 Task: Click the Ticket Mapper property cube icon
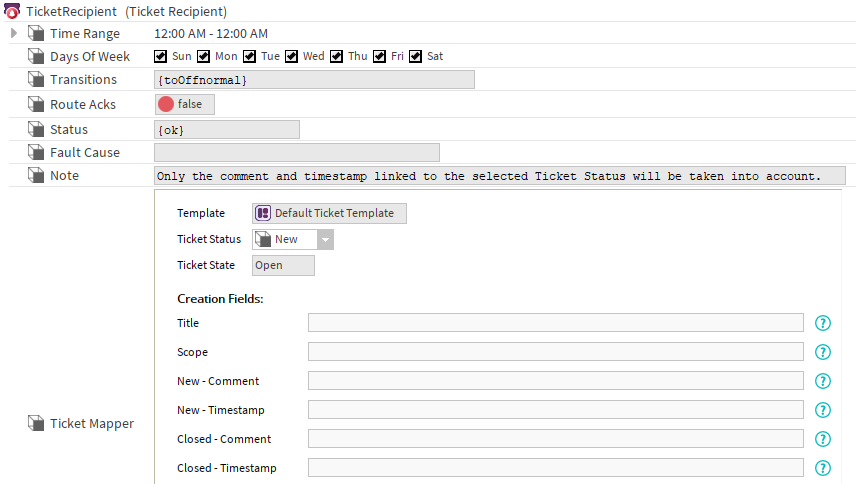(x=36, y=423)
